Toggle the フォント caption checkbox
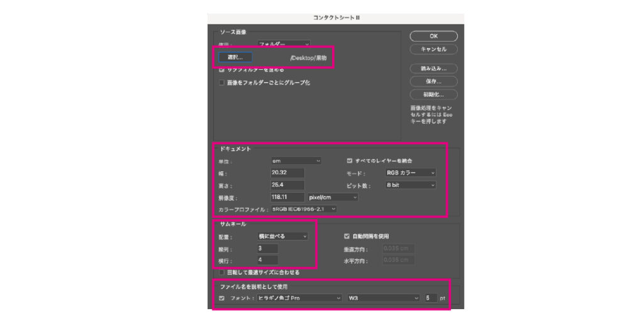The image size is (644, 323). 221,298
